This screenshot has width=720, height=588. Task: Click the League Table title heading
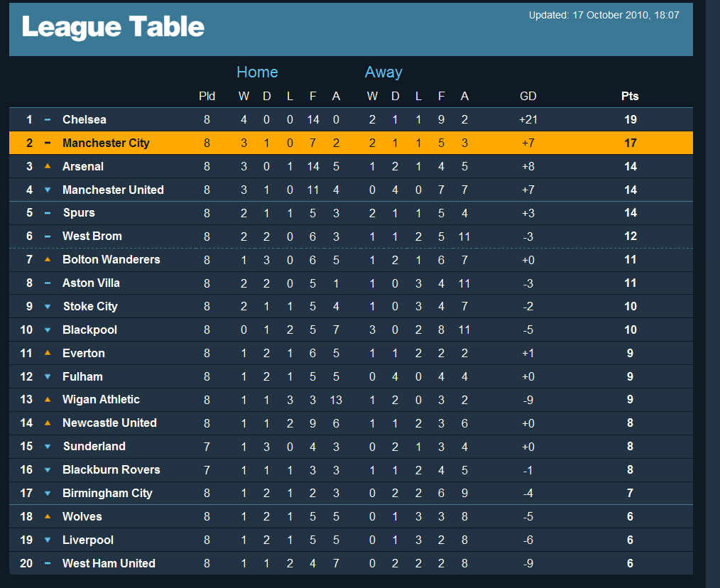tap(114, 27)
